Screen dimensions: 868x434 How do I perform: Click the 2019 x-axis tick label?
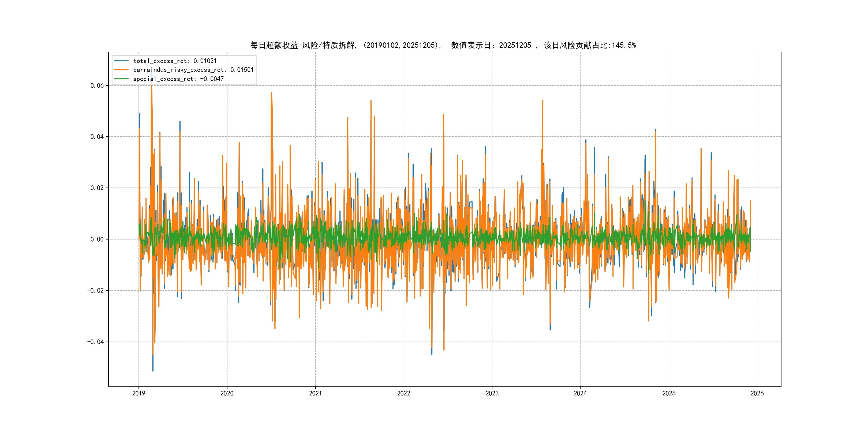point(139,393)
